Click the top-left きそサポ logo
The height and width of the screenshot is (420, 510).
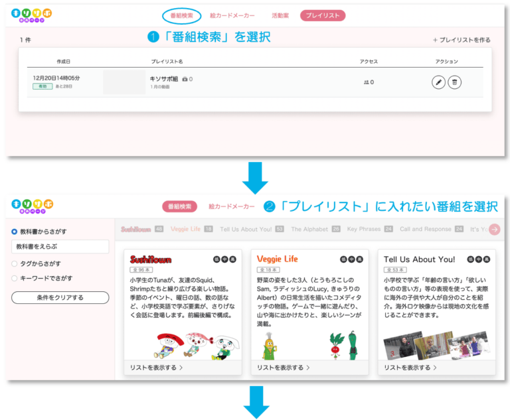point(32,15)
